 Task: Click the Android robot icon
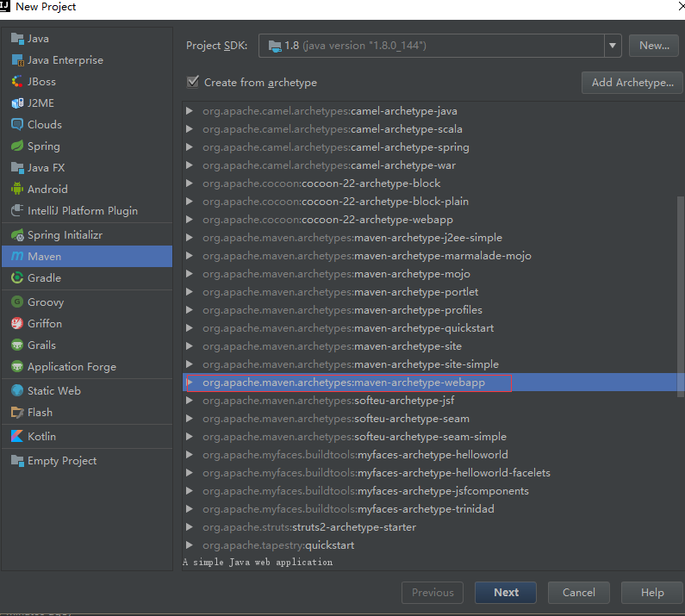[x=17, y=189]
